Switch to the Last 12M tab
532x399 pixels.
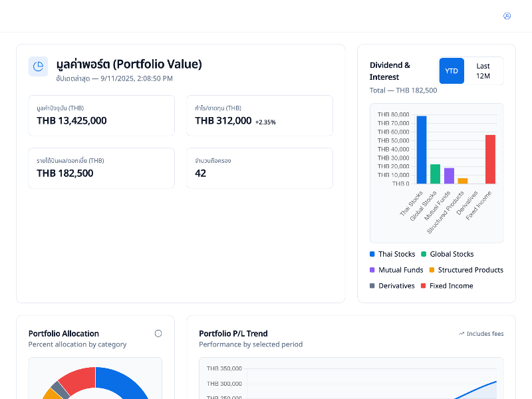point(483,70)
